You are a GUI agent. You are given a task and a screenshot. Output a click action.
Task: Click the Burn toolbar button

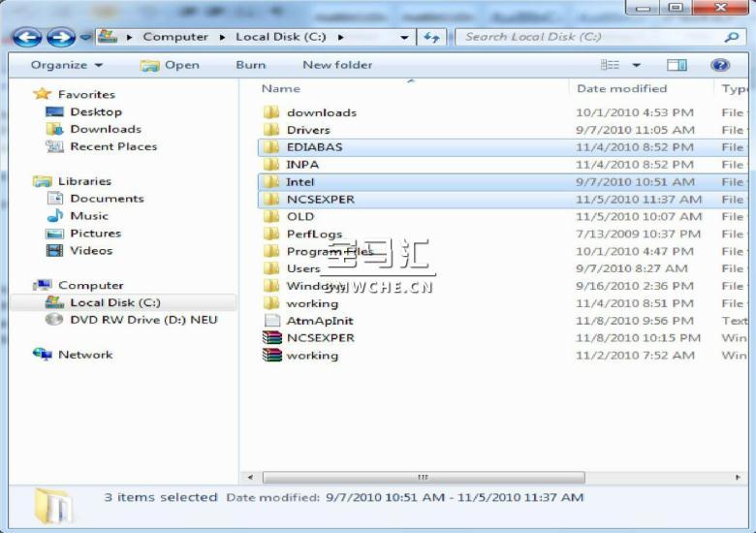pyautogui.click(x=250, y=65)
